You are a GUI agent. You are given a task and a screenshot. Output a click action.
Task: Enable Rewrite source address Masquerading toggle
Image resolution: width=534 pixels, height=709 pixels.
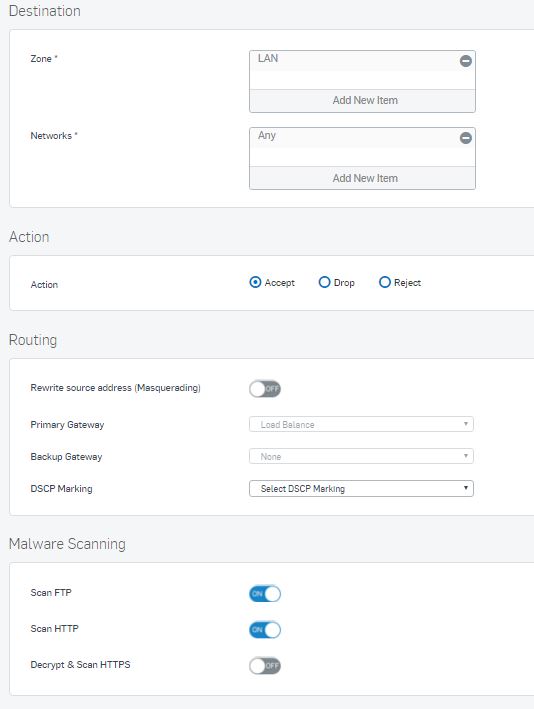pyautogui.click(x=265, y=389)
